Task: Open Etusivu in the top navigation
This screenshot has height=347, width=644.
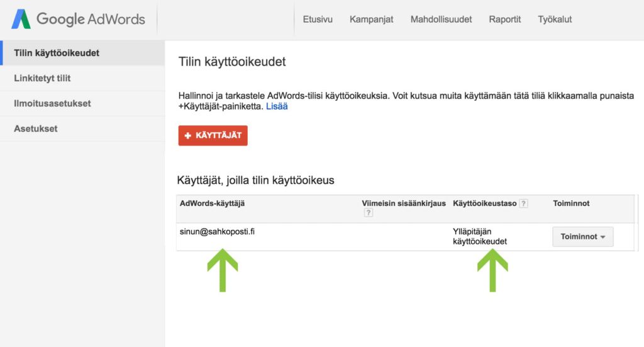Action: (318, 20)
